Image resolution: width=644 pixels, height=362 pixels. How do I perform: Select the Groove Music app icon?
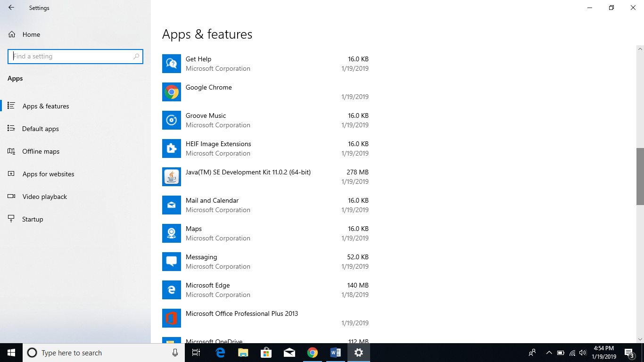(x=172, y=120)
